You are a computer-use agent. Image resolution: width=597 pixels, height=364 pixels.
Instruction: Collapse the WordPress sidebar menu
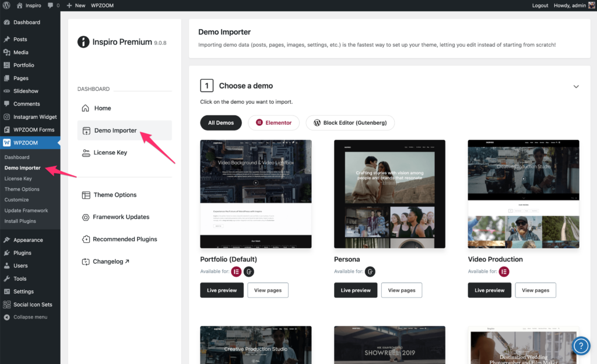pyautogui.click(x=26, y=317)
